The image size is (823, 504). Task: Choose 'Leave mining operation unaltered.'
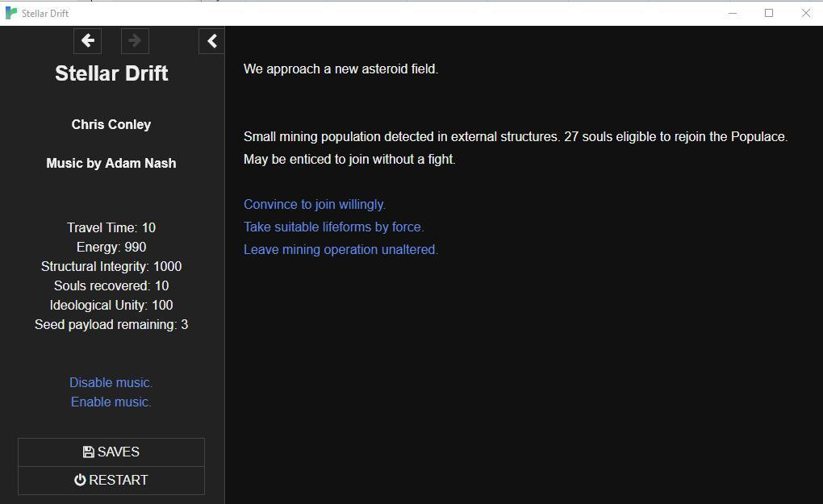tap(340, 249)
